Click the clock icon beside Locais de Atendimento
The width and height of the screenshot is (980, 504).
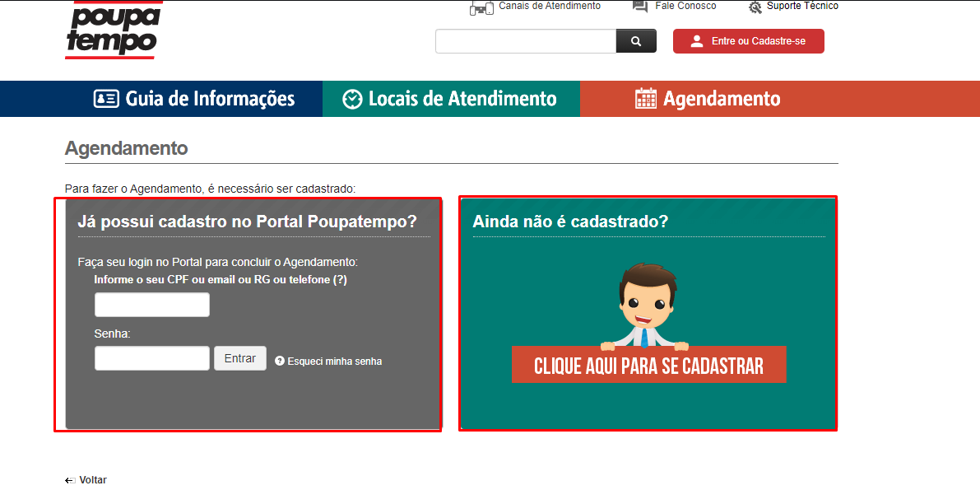tap(352, 99)
